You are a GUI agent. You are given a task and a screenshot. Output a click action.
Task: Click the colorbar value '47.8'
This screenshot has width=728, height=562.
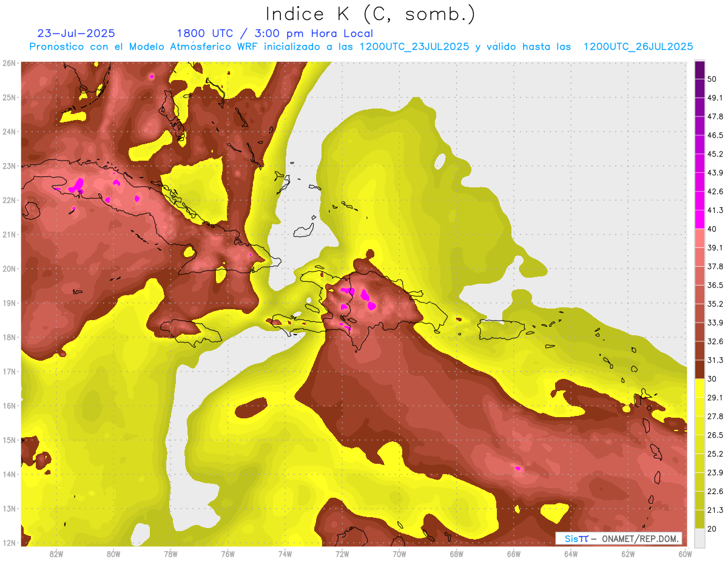[715, 116]
